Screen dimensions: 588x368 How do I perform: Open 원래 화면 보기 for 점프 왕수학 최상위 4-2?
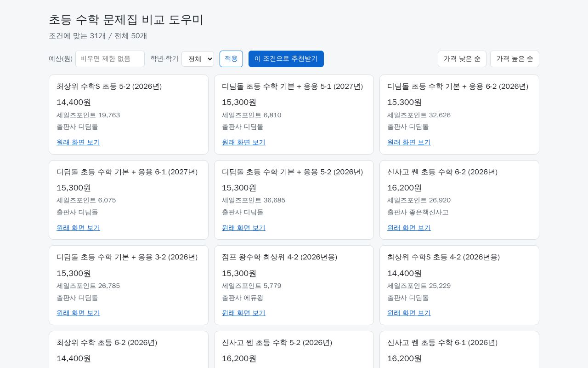(x=243, y=313)
